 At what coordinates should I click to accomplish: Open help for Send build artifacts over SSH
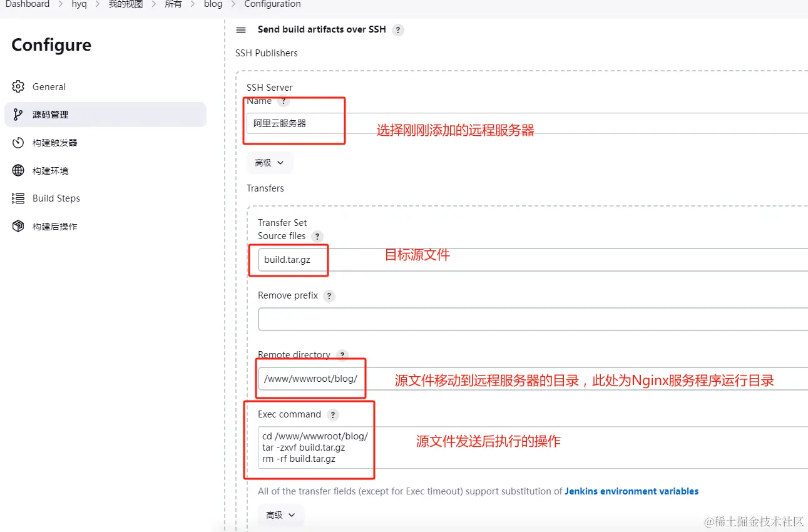point(398,30)
